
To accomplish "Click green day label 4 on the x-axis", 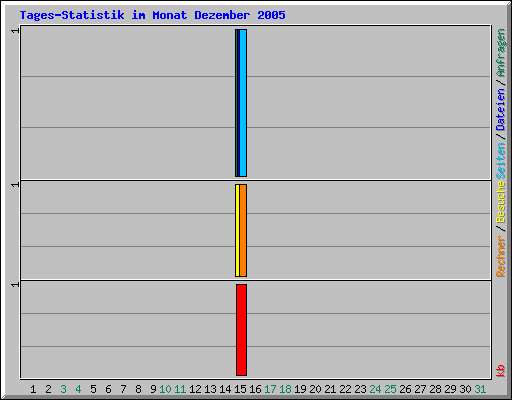I will click(x=78, y=389).
